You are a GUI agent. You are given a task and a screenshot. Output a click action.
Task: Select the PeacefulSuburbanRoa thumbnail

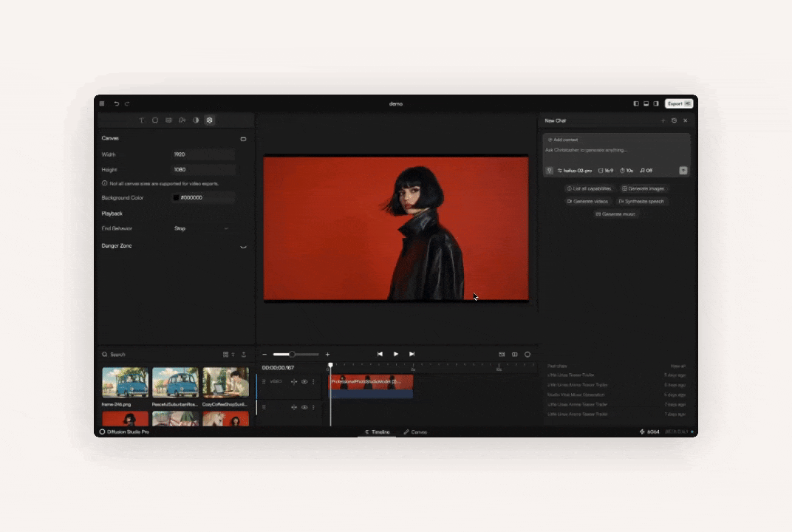175,383
